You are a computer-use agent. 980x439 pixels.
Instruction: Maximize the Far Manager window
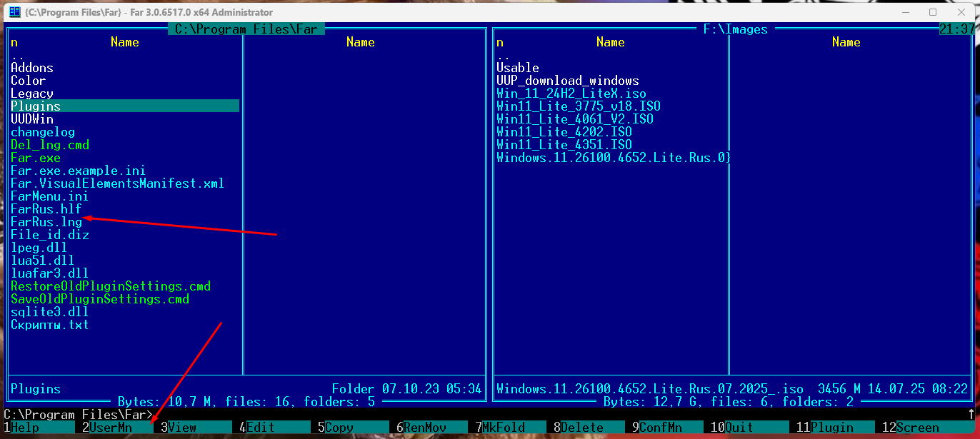pos(933,12)
